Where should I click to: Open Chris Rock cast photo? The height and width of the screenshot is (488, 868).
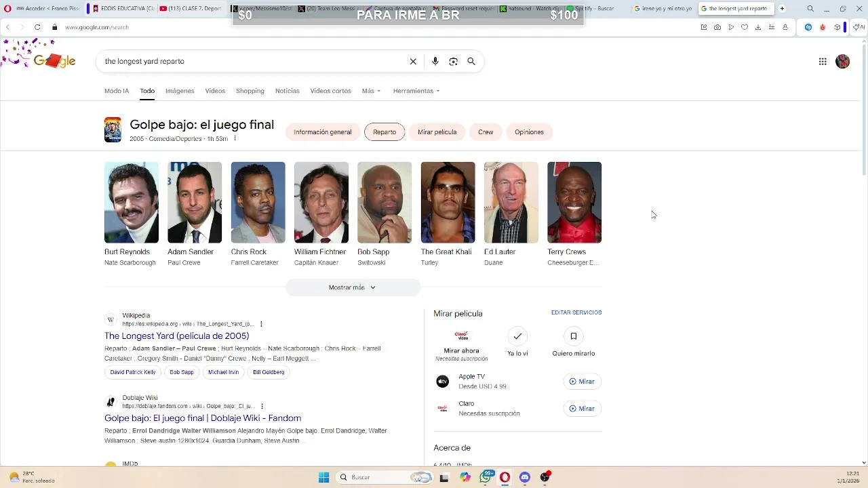click(x=258, y=203)
